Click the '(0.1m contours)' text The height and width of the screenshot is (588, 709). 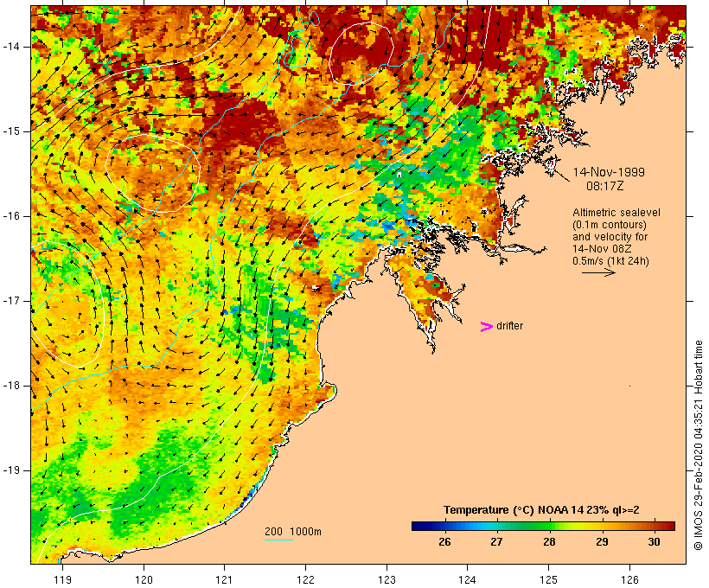(x=610, y=225)
